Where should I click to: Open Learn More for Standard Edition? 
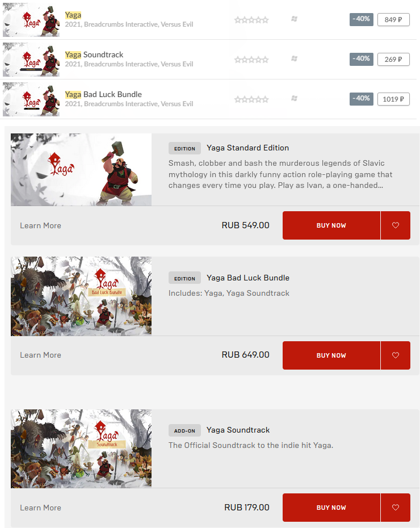(x=40, y=225)
